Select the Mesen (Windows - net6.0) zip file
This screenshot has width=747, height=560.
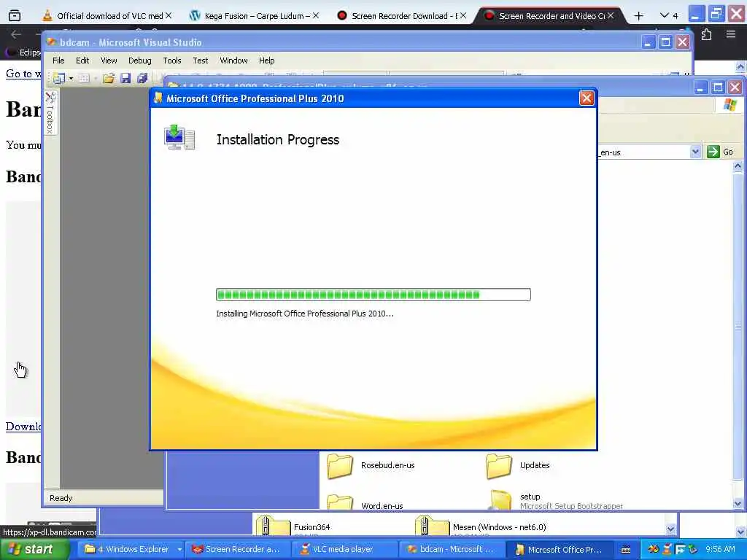point(481,526)
